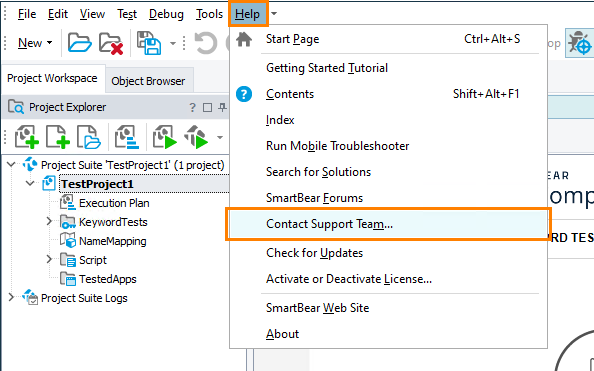Choose Search for Solutions
Image resolution: width=594 pixels, height=371 pixels.
[388, 172]
